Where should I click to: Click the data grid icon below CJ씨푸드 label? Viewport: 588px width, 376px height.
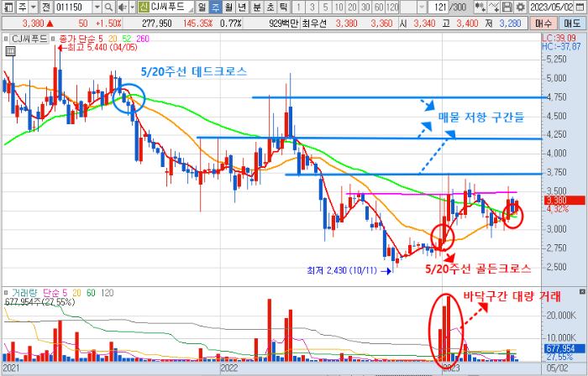[x=10, y=51]
